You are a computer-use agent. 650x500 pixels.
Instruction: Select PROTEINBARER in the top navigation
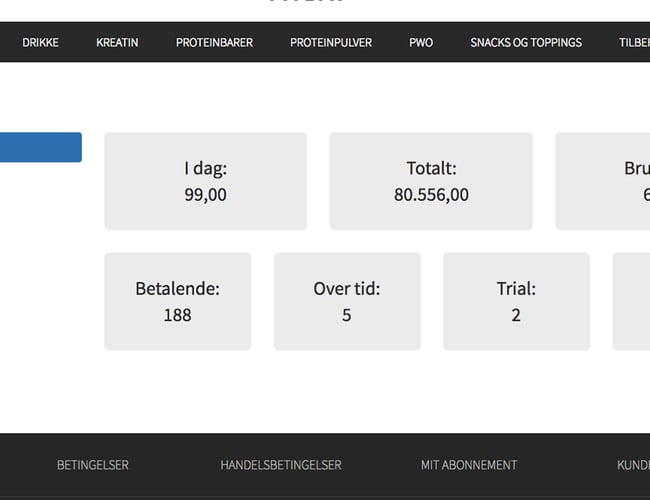214,43
